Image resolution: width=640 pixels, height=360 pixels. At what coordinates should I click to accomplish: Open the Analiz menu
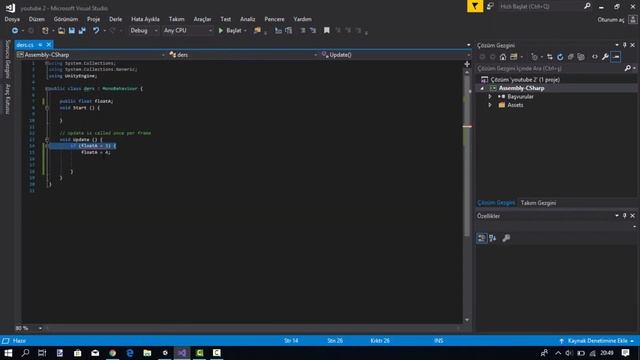coord(248,19)
